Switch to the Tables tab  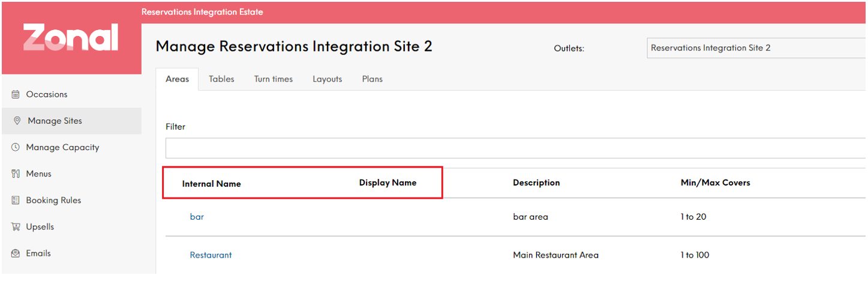(221, 79)
